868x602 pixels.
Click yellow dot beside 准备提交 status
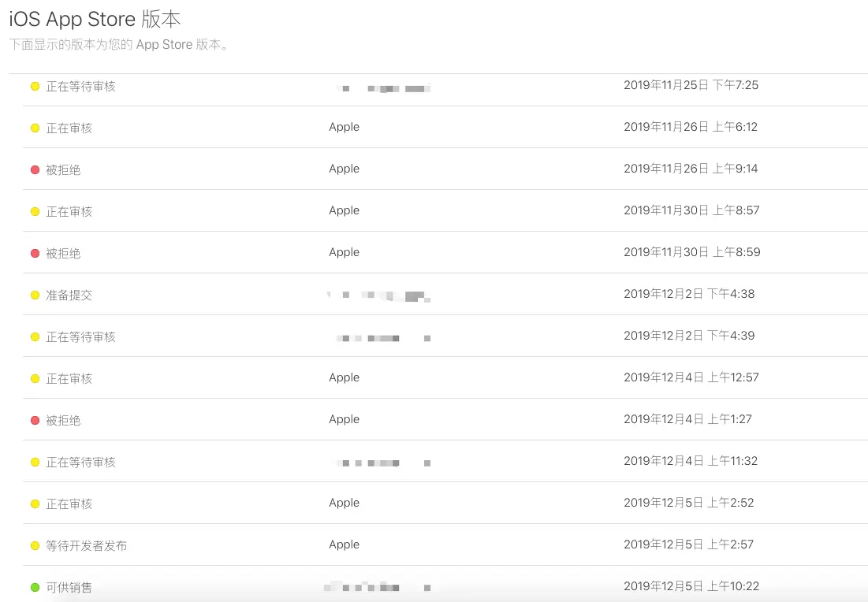point(35,295)
